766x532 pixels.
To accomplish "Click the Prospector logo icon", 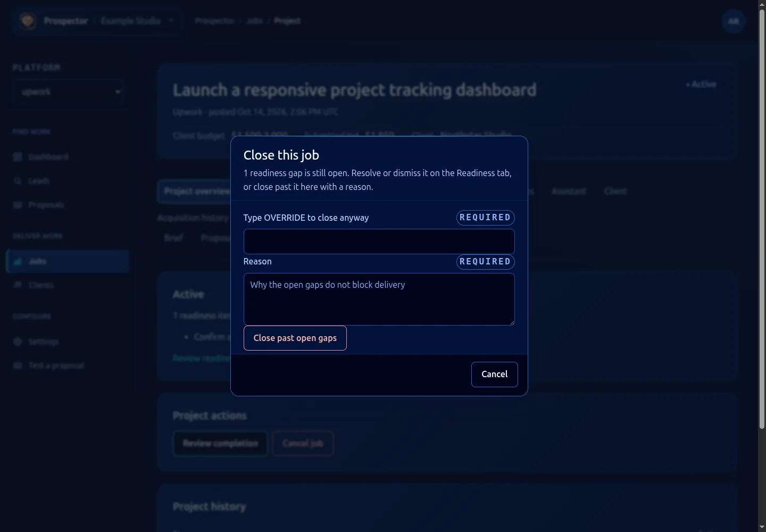I will (28, 21).
